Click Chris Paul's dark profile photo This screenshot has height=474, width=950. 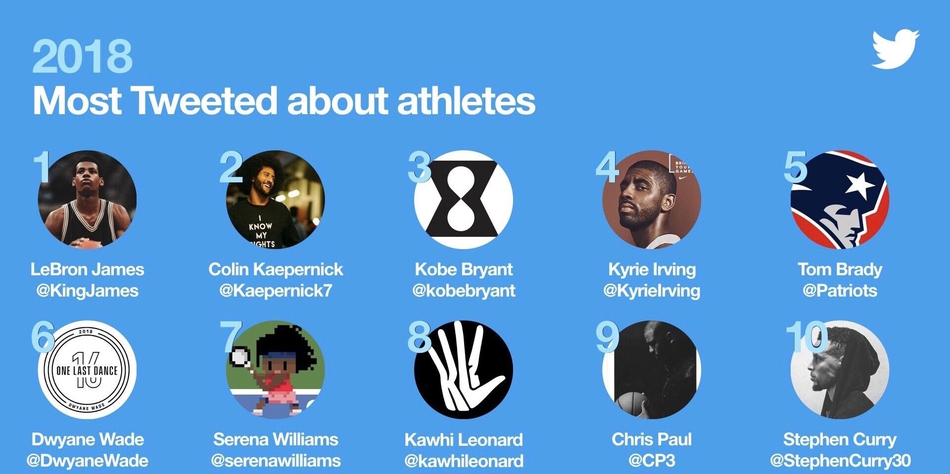click(651, 370)
